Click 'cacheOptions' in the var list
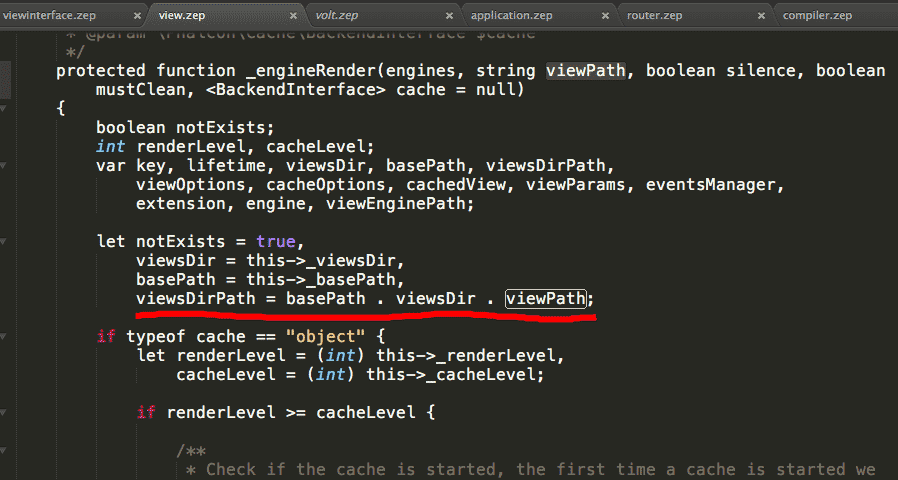This screenshot has height=480, width=898. (x=326, y=184)
